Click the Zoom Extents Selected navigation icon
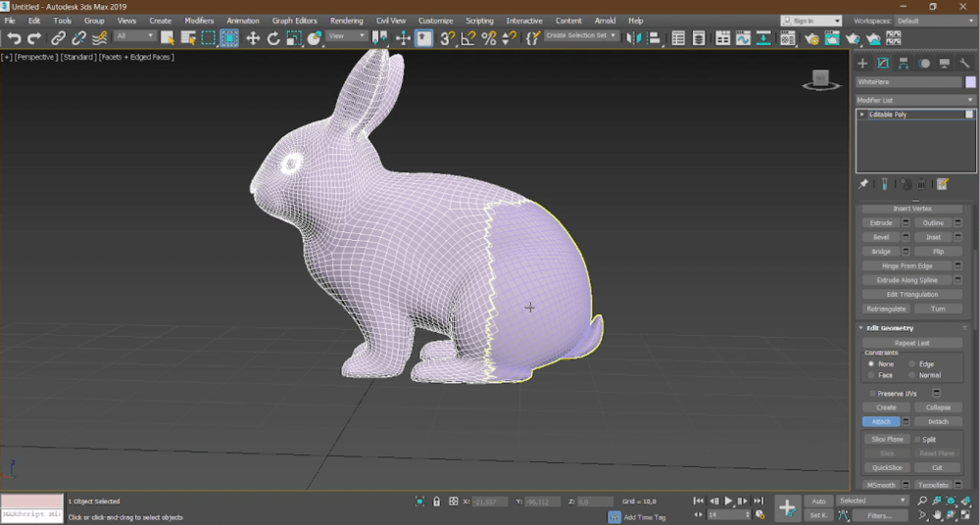The image size is (980, 525). (x=951, y=501)
